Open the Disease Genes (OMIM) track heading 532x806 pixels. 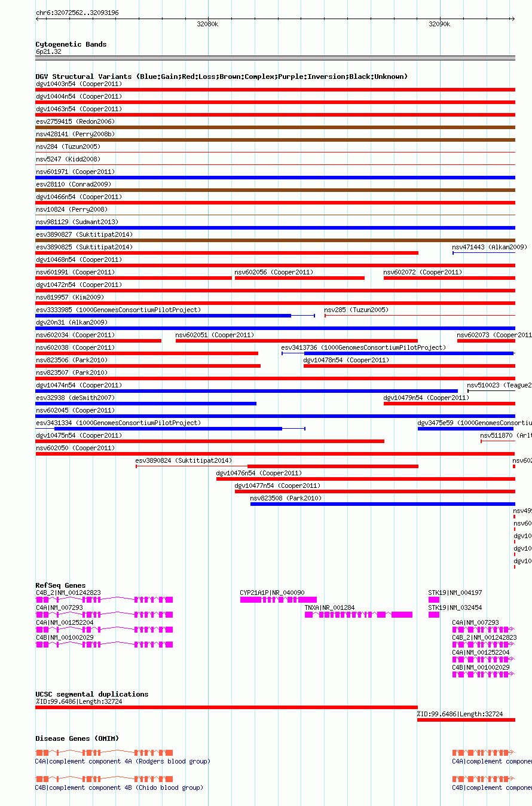click(x=77, y=738)
